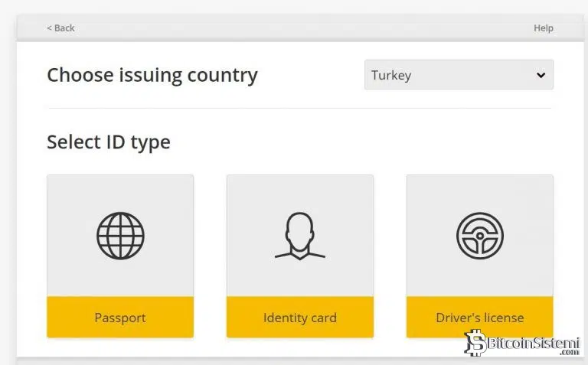The image size is (588, 365).
Task: Pick the yellow Driver's license label
Action: 479,318
